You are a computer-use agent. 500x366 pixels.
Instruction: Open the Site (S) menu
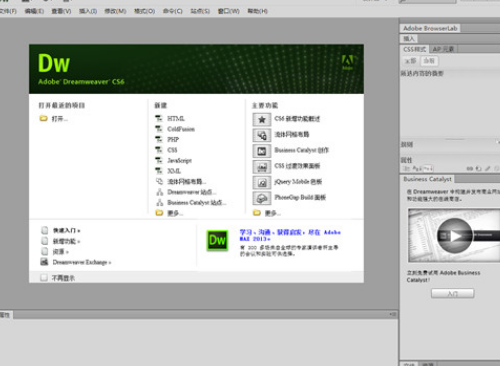(x=200, y=11)
